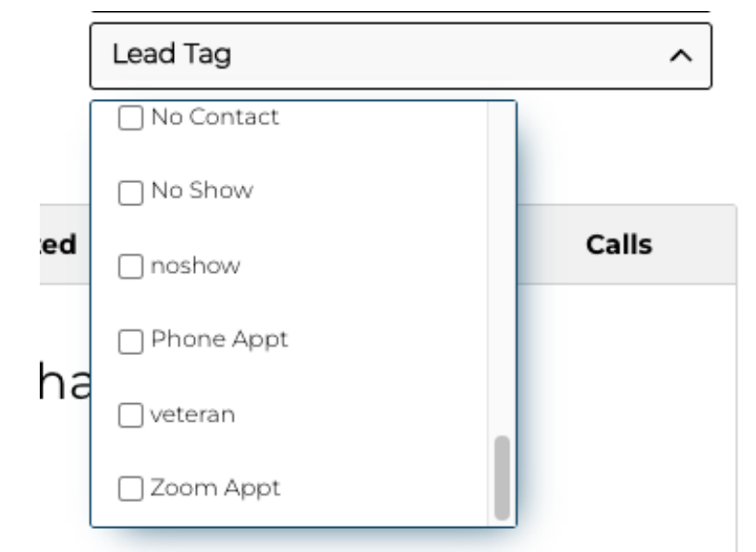Select the Phone Appt option text
Screen dimensions: 756x552
click(220, 339)
